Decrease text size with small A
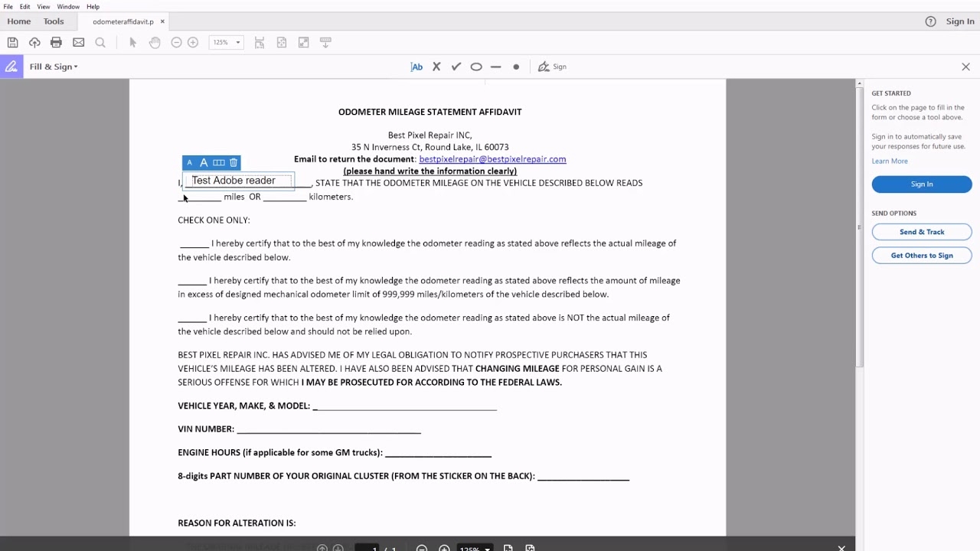980x551 pixels. [x=189, y=162]
